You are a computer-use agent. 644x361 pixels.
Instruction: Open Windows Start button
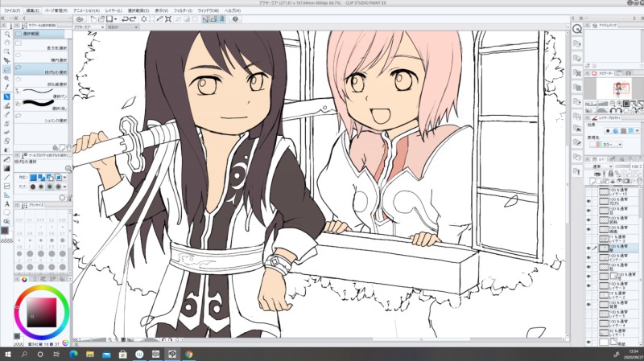7,355
